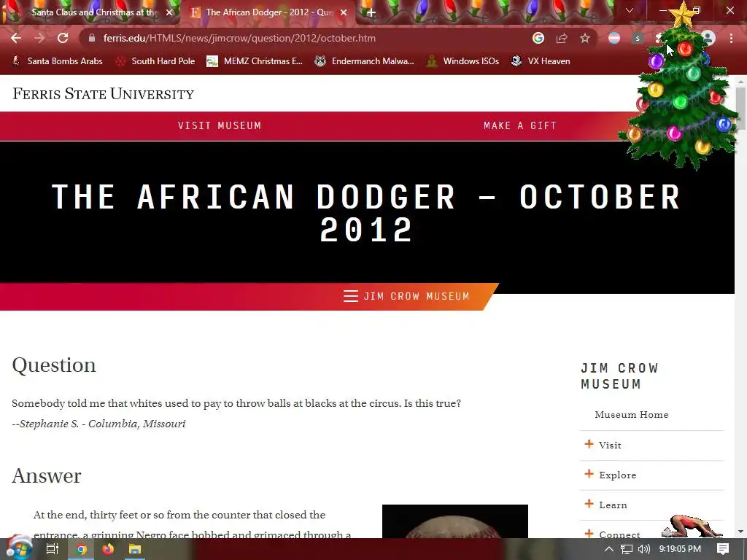747x560 pixels.
Task: Switch to Santa Claus and Christmas tab
Action: pyautogui.click(x=90, y=12)
